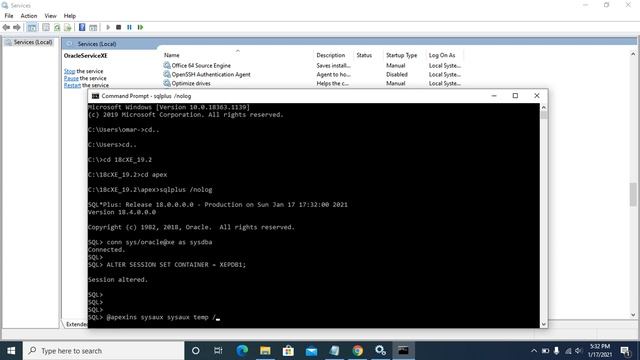Launch Google Chrome from the taskbar
640x360 pixels.
pyautogui.click(x=358, y=351)
